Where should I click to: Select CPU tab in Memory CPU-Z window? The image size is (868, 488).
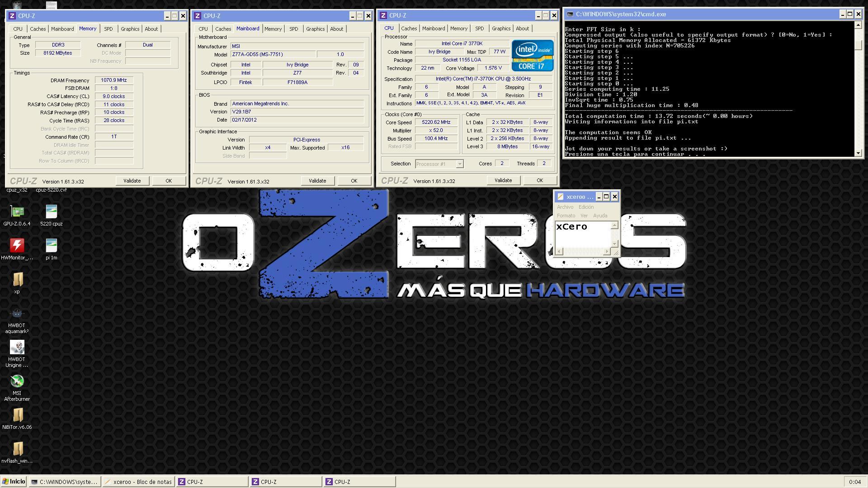[x=18, y=29]
